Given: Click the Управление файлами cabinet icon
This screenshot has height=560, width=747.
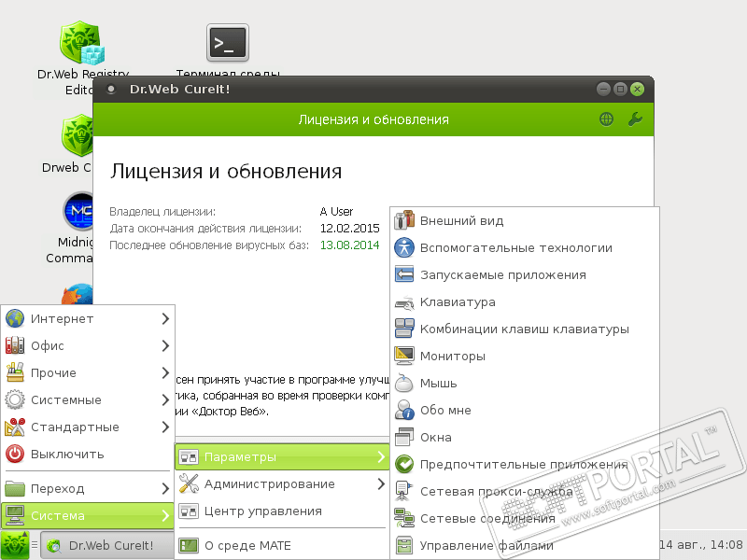Looking at the screenshot, I should pos(404,545).
